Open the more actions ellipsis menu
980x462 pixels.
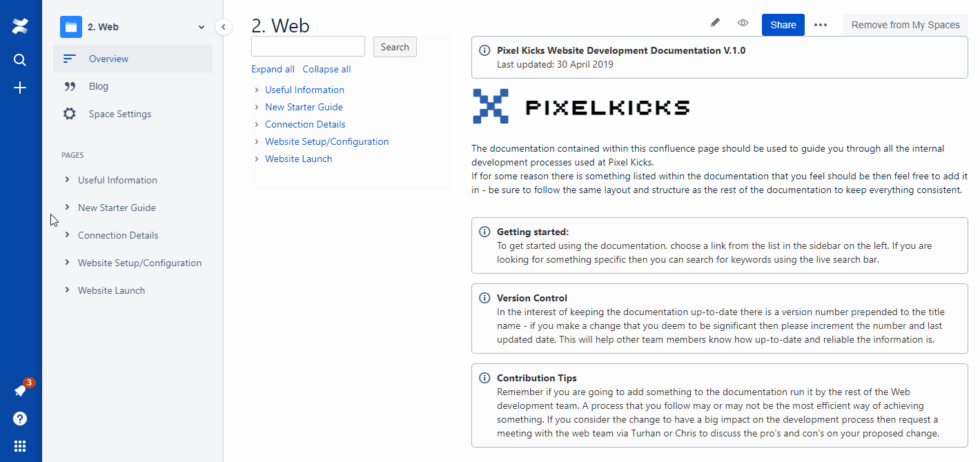820,25
